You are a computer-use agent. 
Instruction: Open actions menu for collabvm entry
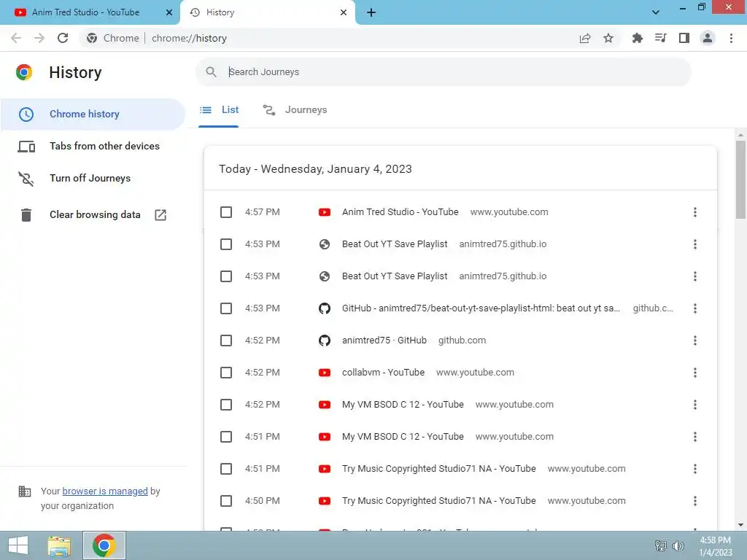(695, 373)
